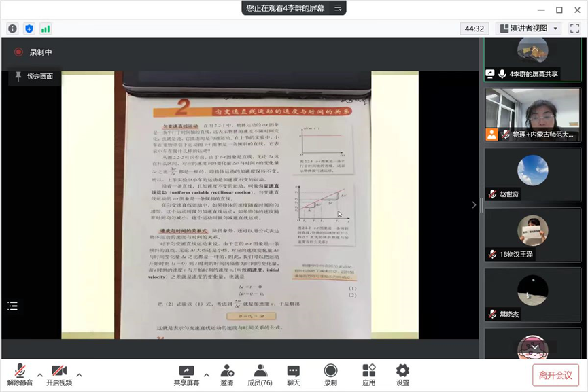
Task: Open the 演讲者视图 view dropdown
Action: pyautogui.click(x=528, y=29)
